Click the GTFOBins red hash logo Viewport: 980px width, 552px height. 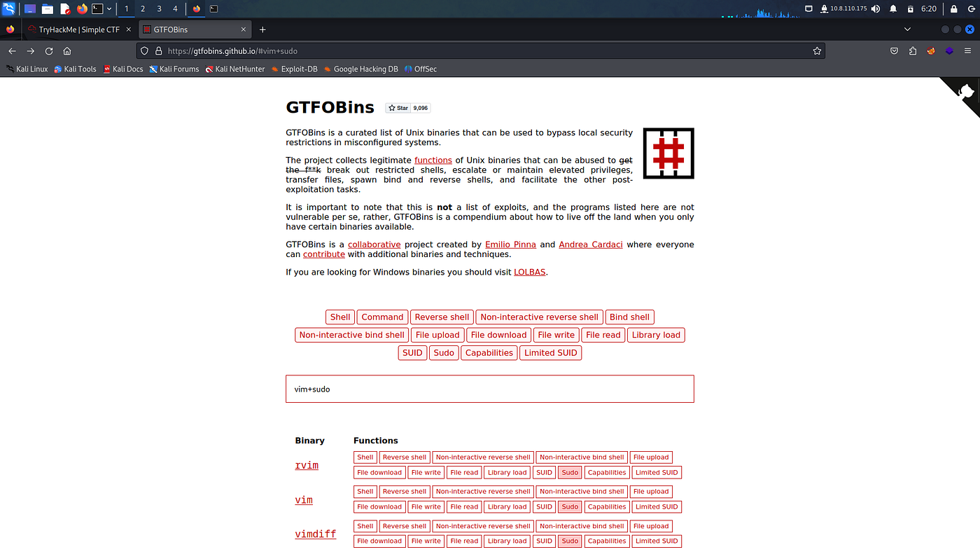(668, 153)
